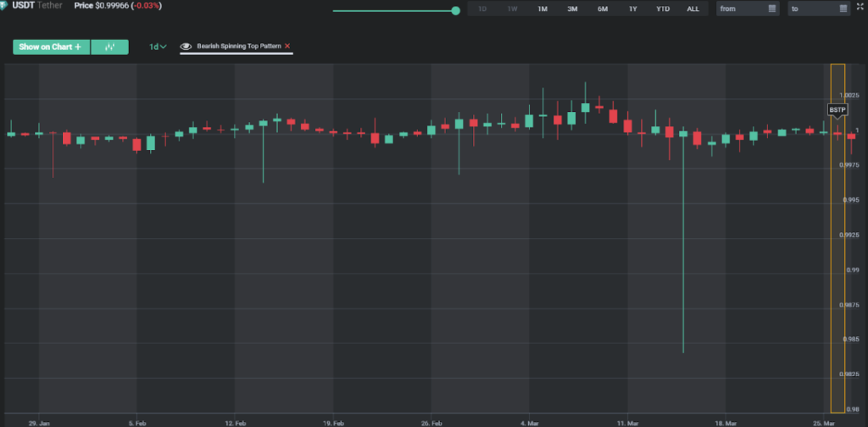Click the 29. Jan date axis label
This screenshot has height=427, width=868.
point(39,423)
